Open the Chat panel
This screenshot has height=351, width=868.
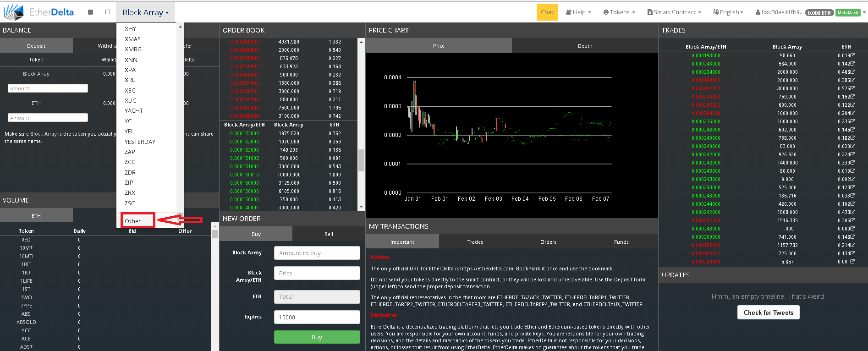coord(547,12)
